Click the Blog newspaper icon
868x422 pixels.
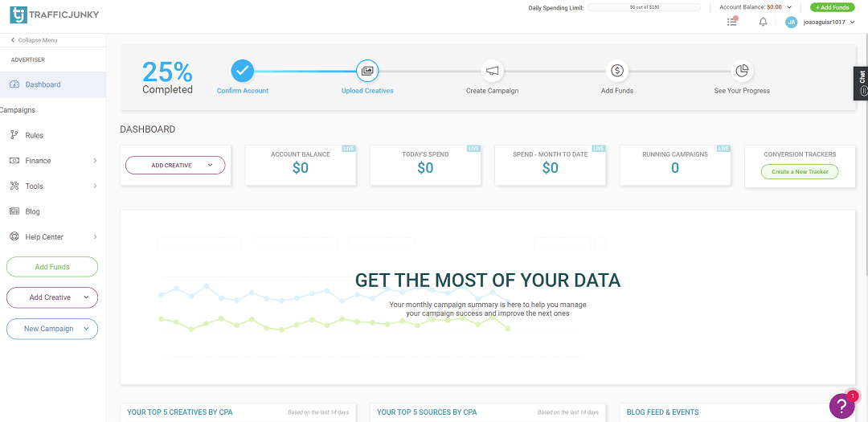tap(15, 211)
